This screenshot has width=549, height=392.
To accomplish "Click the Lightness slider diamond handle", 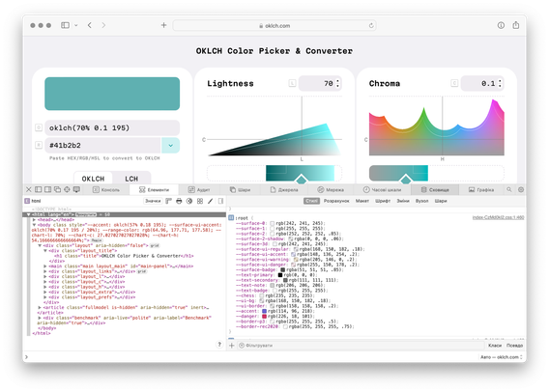I will click(x=302, y=180).
